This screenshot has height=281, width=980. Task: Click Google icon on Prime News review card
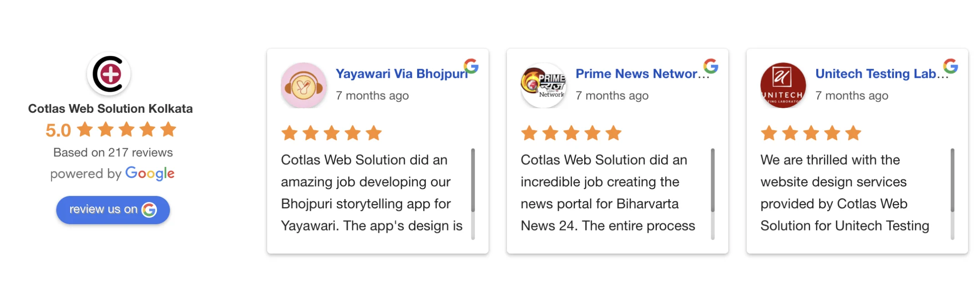pyautogui.click(x=711, y=66)
